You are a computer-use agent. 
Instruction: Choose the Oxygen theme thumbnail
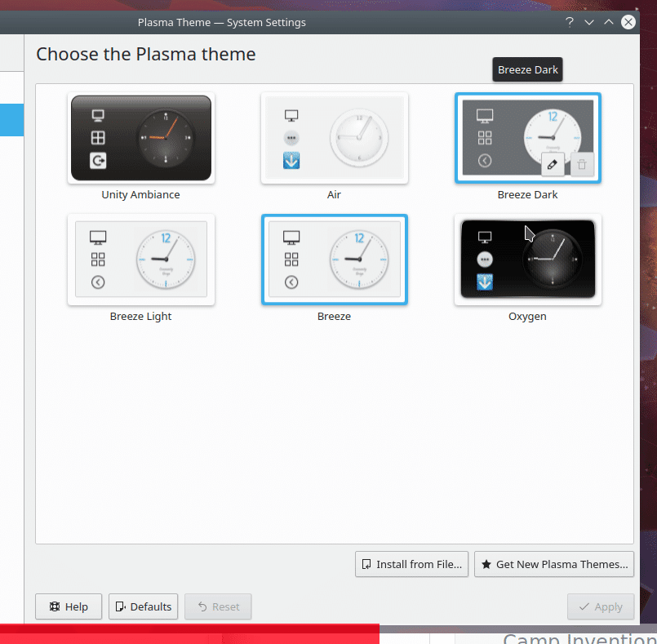(527, 260)
